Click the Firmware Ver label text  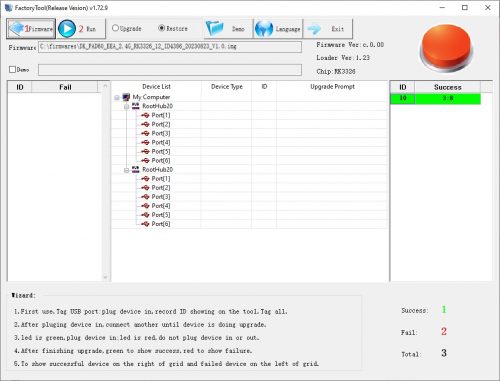pyautogui.click(x=350, y=45)
